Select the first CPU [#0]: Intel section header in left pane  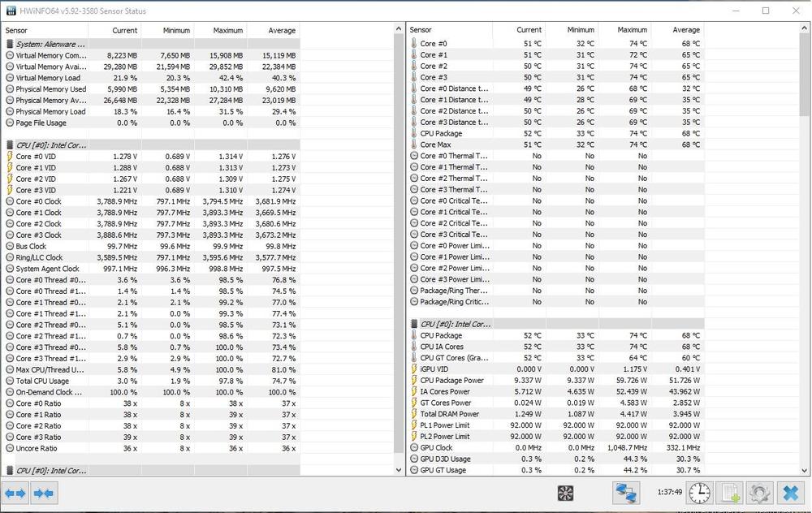coord(50,144)
